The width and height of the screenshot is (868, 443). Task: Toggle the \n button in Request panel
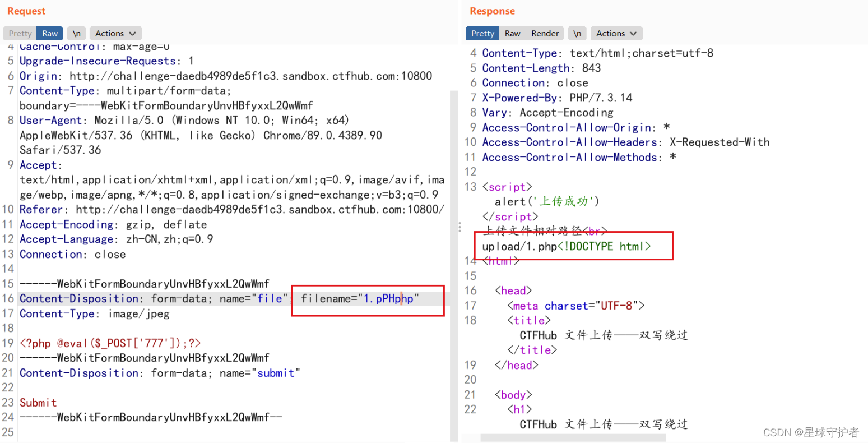(x=77, y=34)
